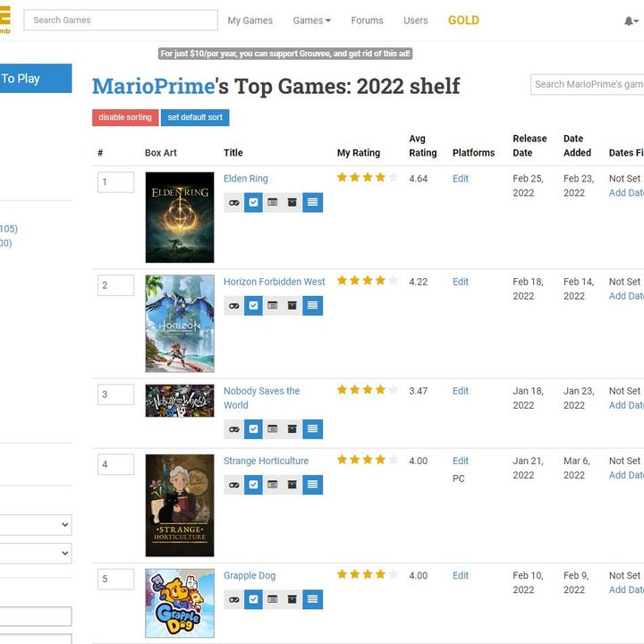The width and height of the screenshot is (644, 644).
Task: Sort by Date Added column header
Action: pos(577,146)
